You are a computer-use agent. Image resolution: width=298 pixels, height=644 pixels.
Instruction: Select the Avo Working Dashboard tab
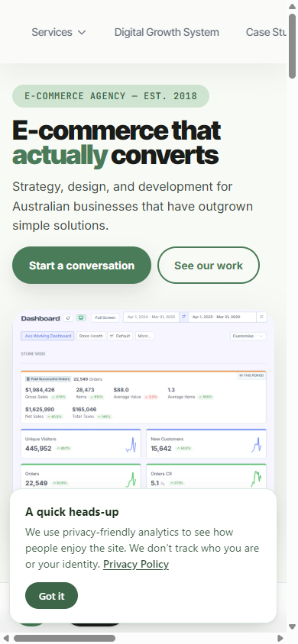point(47,336)
